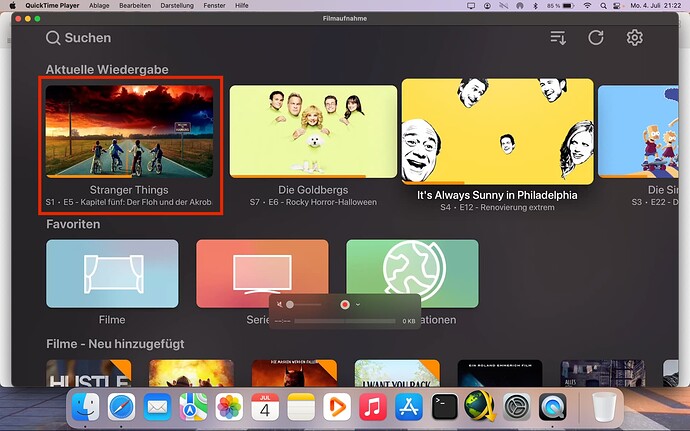The image size is (690, 431).
Task: Open the Trash in the Dock
Action: 605,407
